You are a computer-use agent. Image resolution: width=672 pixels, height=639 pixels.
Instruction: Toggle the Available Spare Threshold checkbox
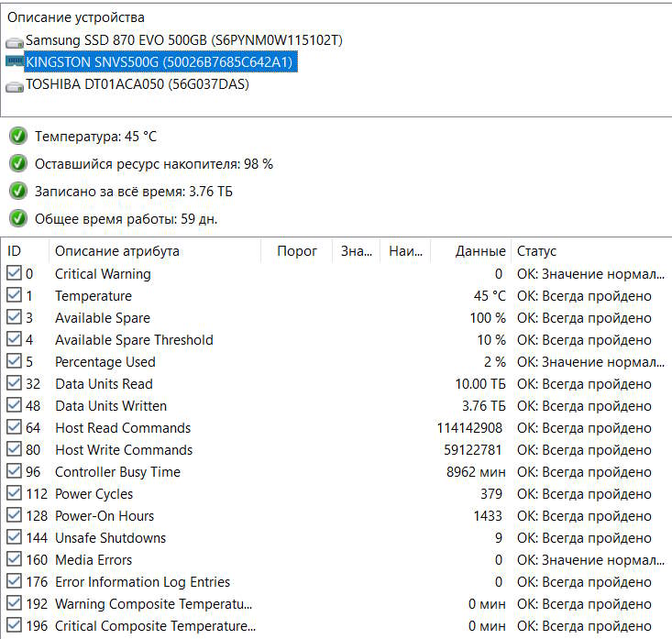point(14,339)
